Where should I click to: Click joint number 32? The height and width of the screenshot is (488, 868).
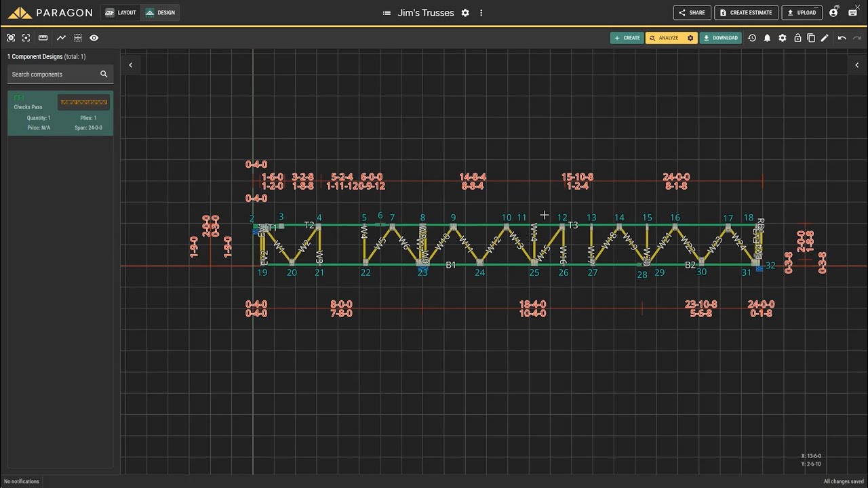click(x=770, y=266)
